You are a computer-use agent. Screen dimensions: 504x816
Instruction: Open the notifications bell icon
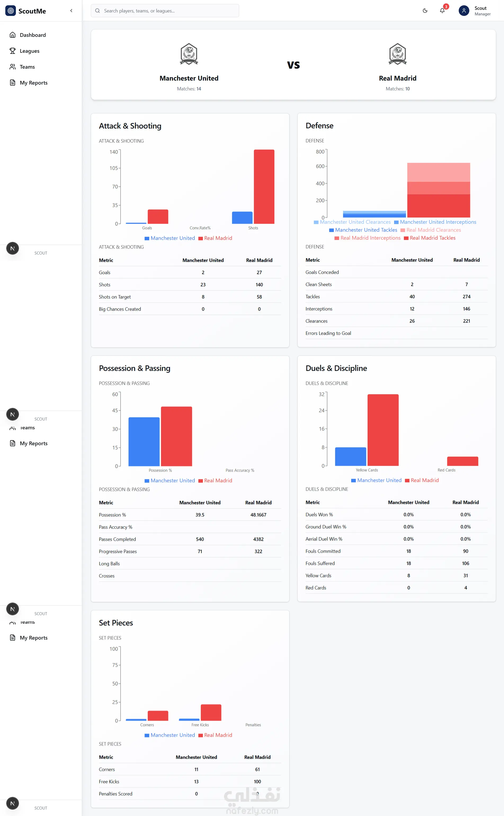coord(442,11)
